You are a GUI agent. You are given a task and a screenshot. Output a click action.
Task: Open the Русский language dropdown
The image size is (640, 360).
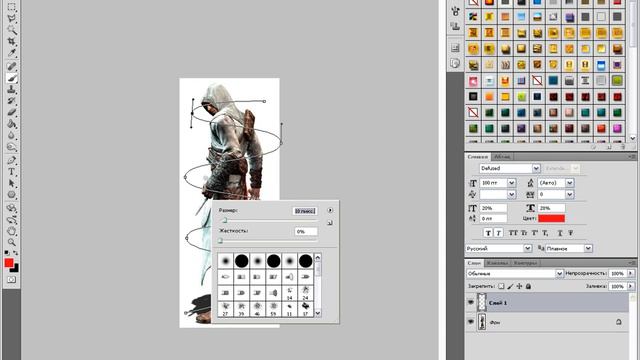point(527,248)
